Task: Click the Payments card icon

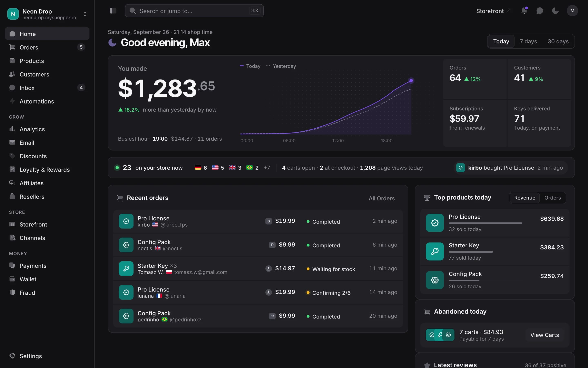Action: tap(12, 265)
